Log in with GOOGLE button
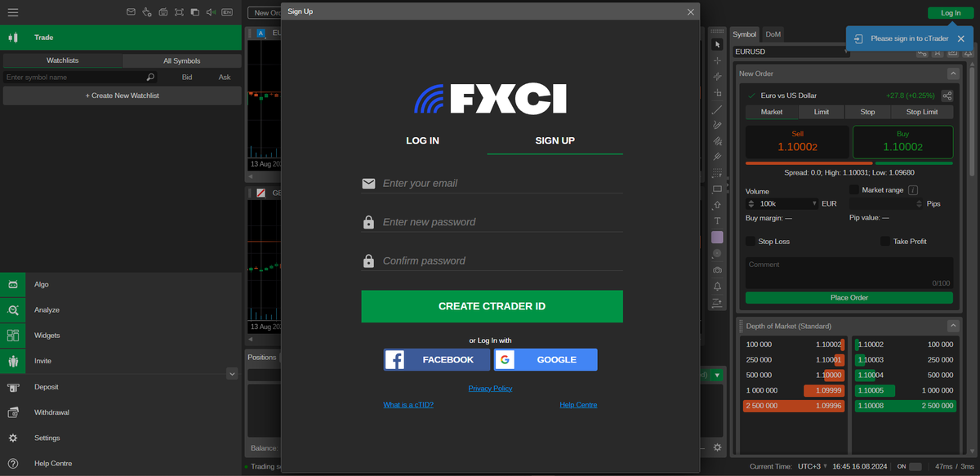Image resolution: width=980 pixels, height=476 pixels. [x=546, y=359]
